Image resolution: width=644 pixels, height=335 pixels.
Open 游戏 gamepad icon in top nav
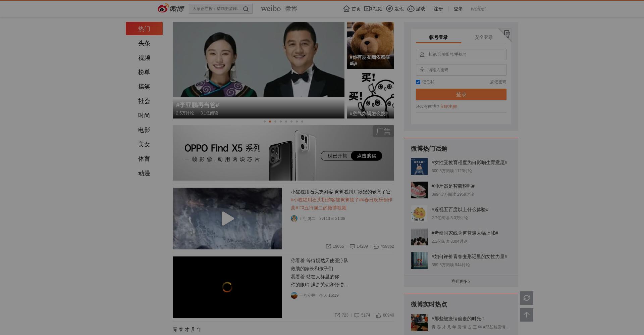click(411, 9)
